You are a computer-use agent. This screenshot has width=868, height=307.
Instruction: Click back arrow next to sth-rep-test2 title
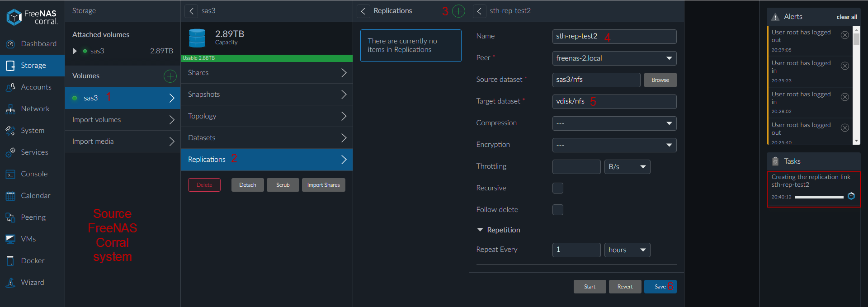479,11
